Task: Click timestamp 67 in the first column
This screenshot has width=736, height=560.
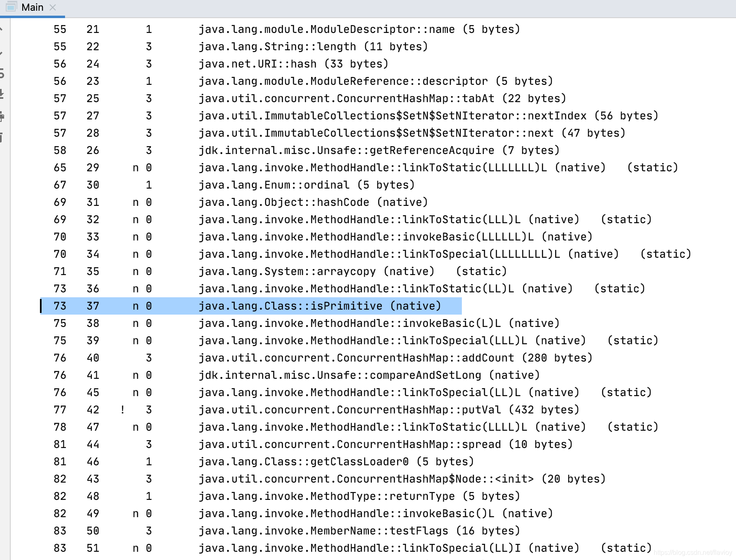Action: pos(60,185)
